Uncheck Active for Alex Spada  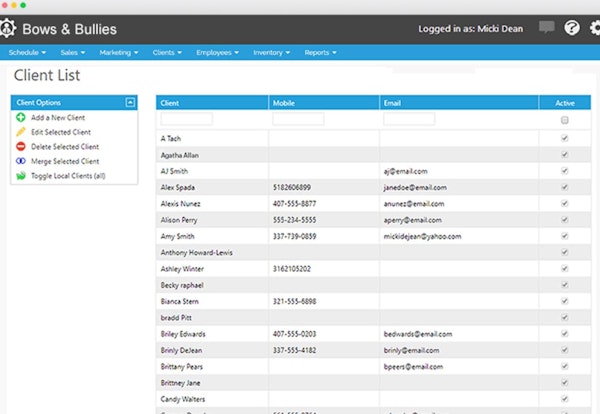(x=564, y=187)
